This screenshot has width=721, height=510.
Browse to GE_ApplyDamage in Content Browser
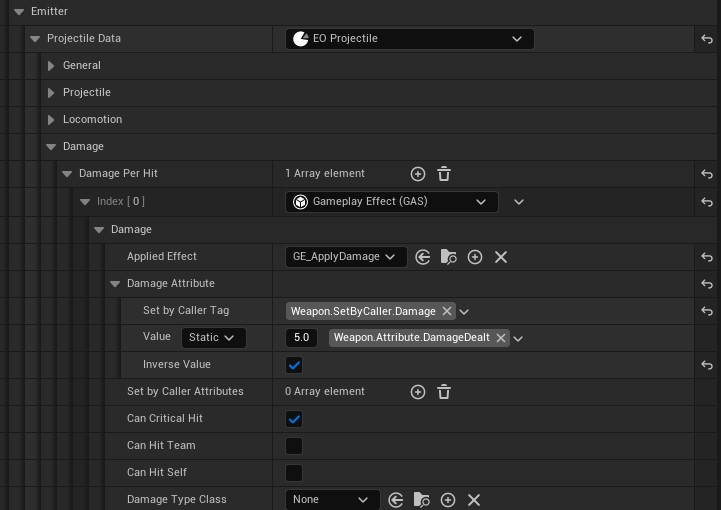point(448,257)
